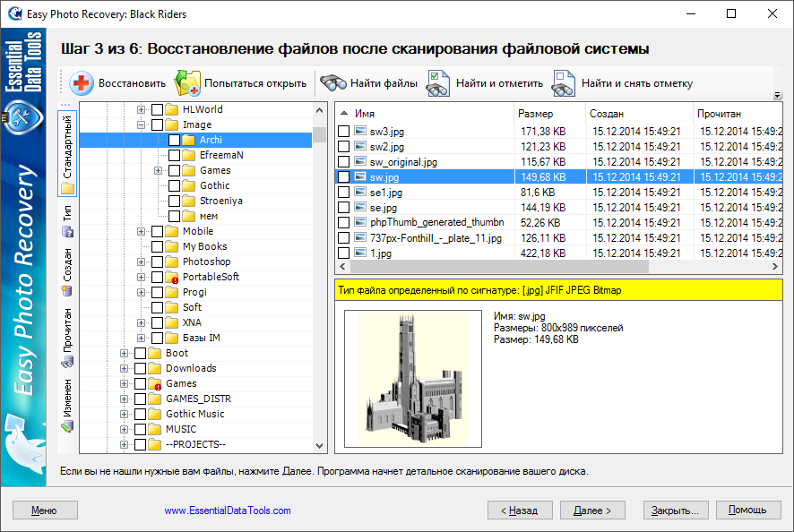Tick the EfreemaN folder checkbox
The height and width of the screenshot is (532, 794).
174,155
